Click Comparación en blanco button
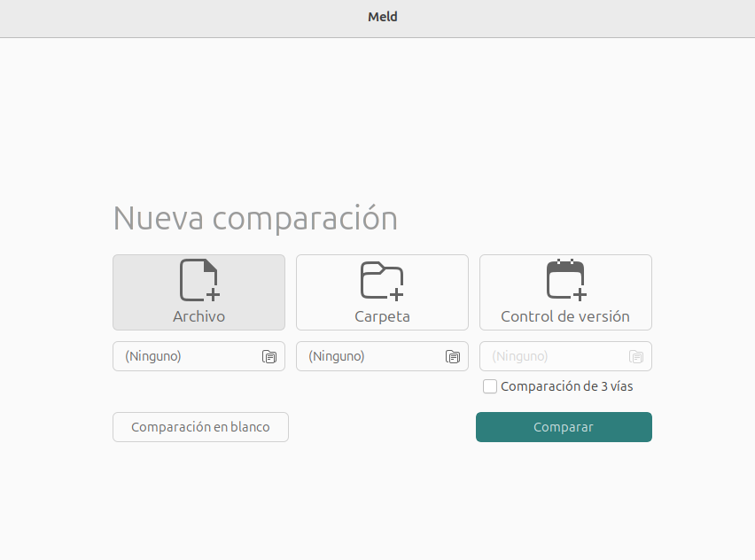This screenshot has height=560, width=755. point(201,427)
